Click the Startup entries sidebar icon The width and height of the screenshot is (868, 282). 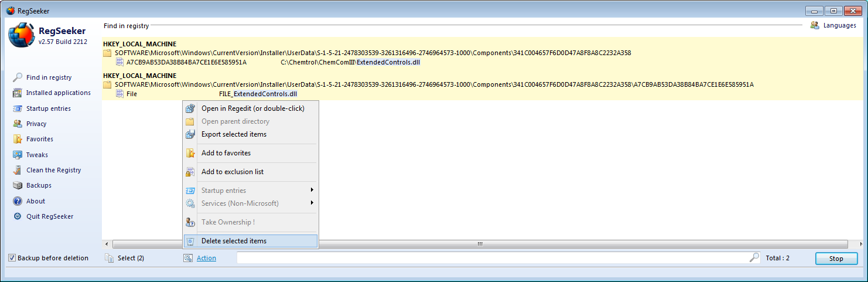[x=18, y=108]
